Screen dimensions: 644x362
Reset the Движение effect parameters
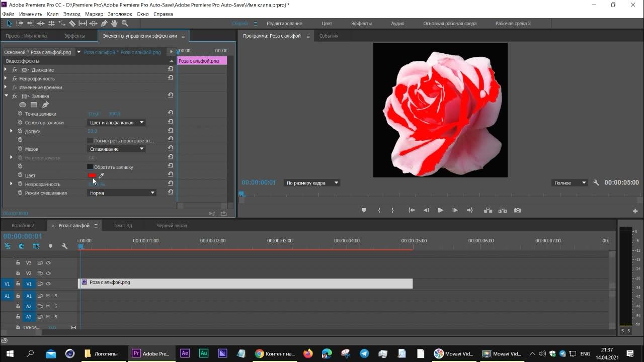[171, 69]
